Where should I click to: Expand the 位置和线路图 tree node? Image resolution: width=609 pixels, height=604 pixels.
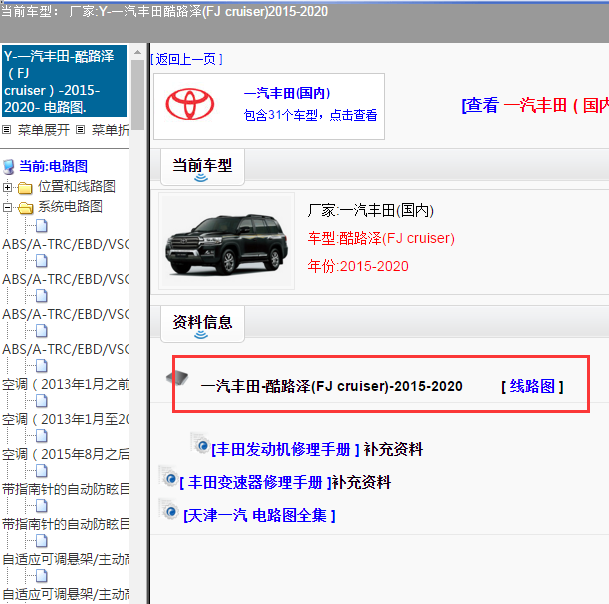tap(7, 188)
